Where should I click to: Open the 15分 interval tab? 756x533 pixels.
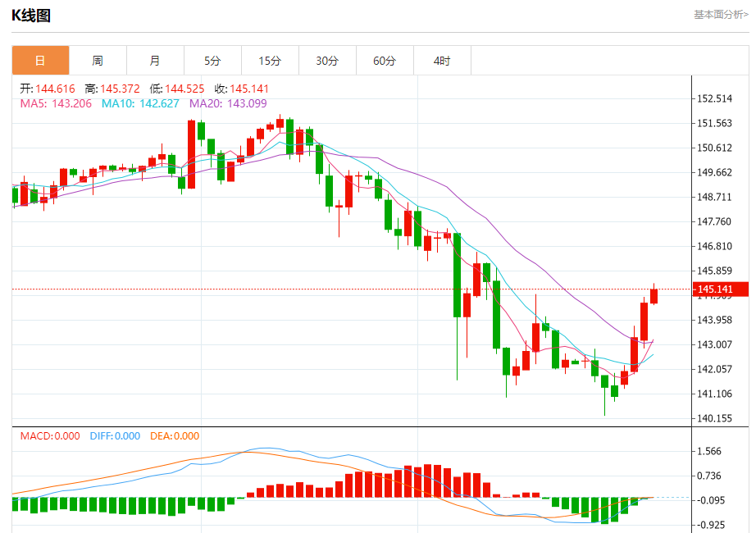tap(270, 61)
